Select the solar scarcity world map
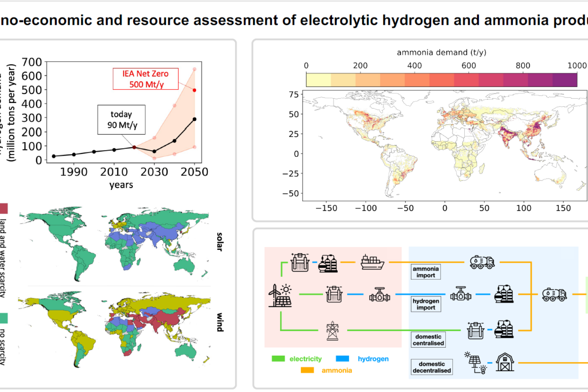Image resolution: width=588 pixels, height=392 pixels. [115, 243]
